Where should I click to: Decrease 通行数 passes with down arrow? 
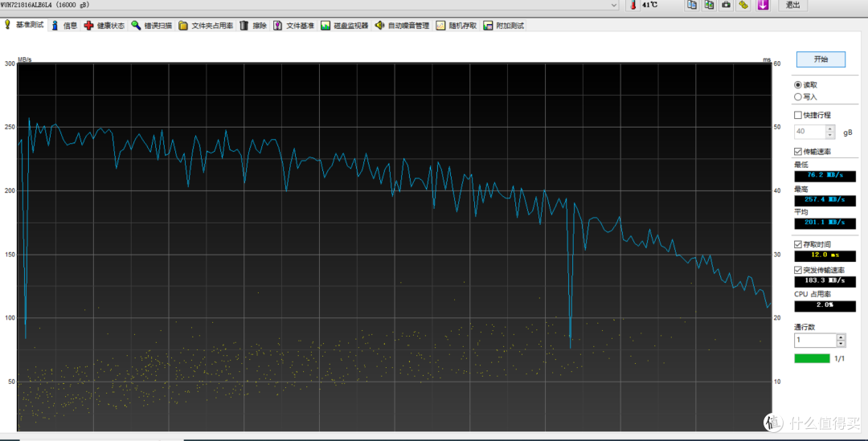(x=841, y=344)
